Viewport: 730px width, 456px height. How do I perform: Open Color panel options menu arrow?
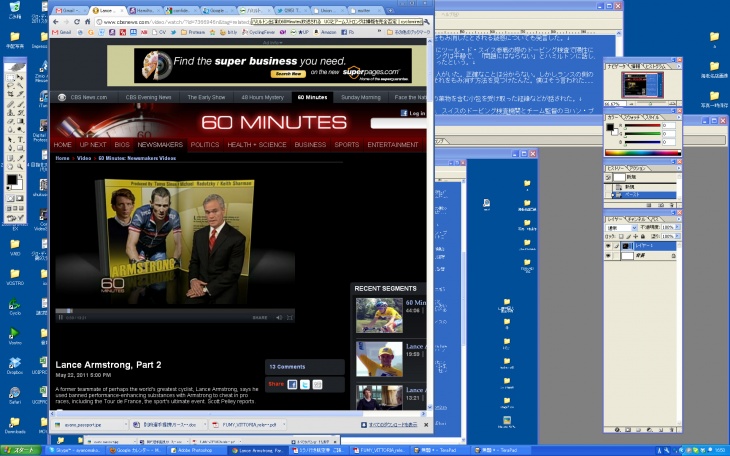(678, 117)
